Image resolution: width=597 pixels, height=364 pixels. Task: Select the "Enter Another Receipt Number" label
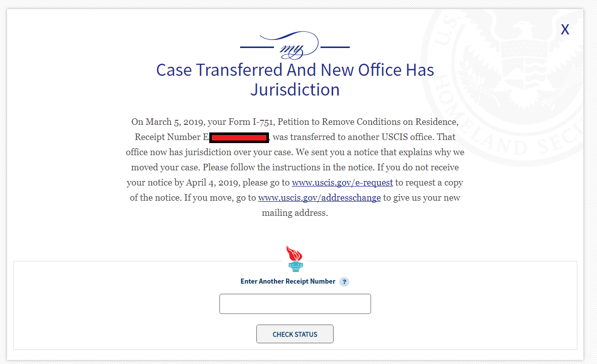point(288,282)
